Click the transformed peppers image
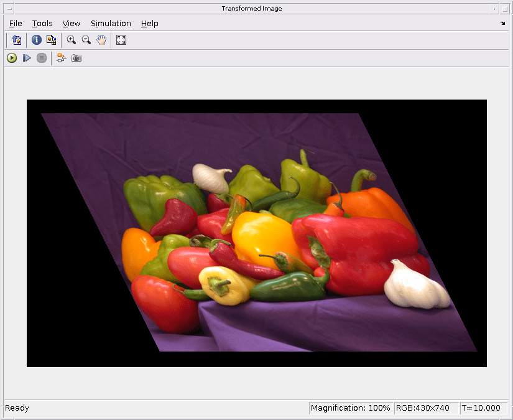The image size is (513, 420). pos(256,233)
